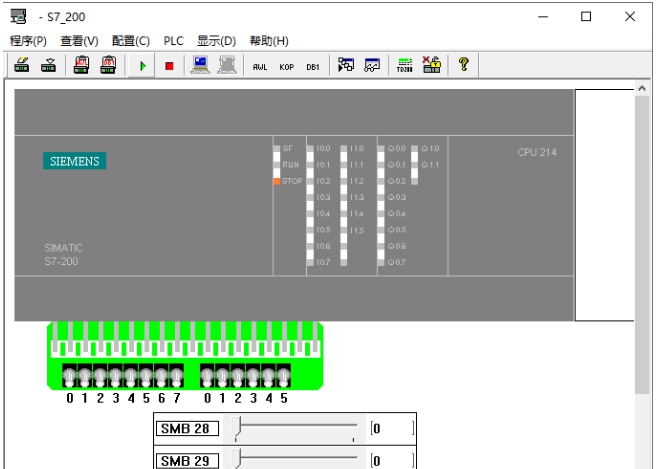
Task: Stop the PLC with red square
Action: (169, 66)
